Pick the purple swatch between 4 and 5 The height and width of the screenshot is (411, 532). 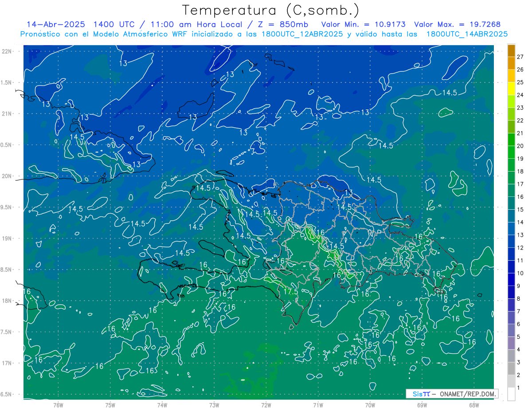click(x=511, y=343)
